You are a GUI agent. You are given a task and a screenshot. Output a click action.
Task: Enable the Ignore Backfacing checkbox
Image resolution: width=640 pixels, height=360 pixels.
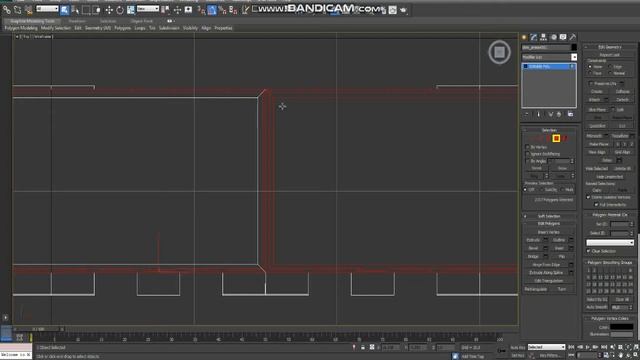pyautogui.click(x=527, y=154)
